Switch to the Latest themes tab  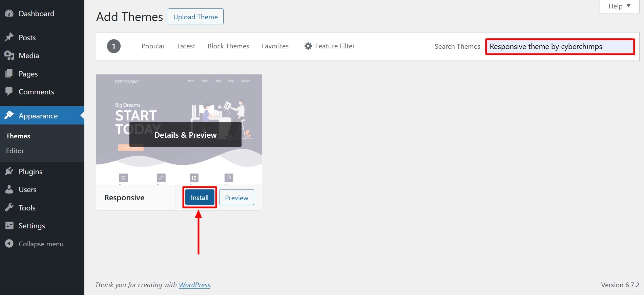coord(186,46)
